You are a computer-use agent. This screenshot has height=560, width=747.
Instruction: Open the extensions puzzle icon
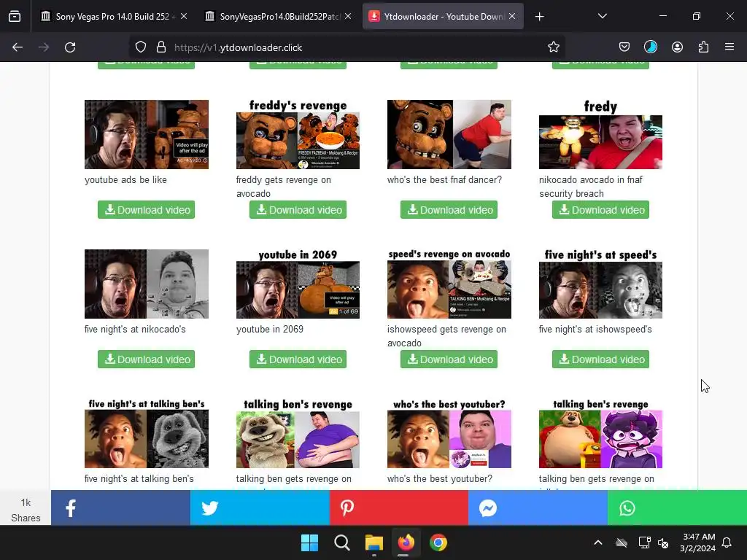point(703,47)
